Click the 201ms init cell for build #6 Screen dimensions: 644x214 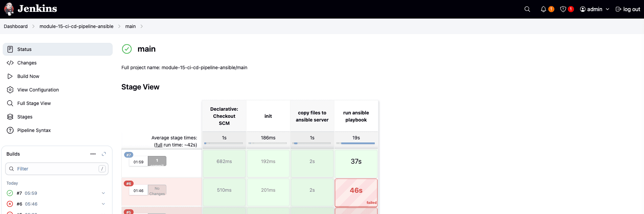[268, 192]
